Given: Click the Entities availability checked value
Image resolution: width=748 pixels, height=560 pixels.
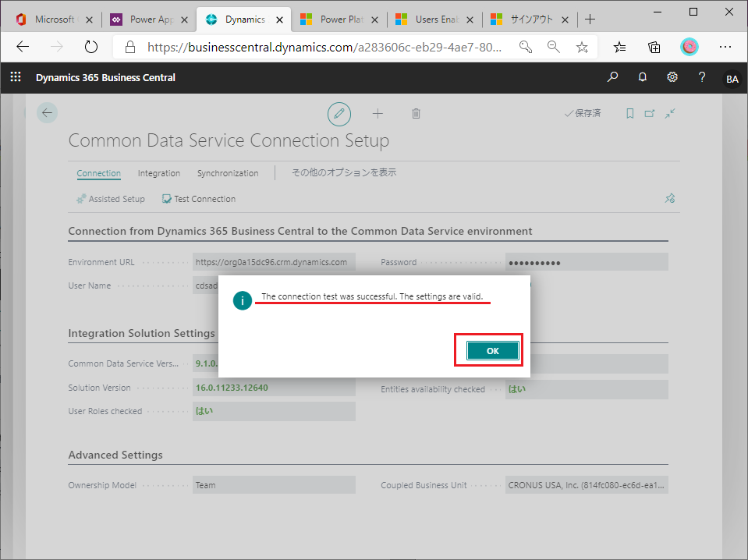Looking at the screenshot, I should (587, 389).
